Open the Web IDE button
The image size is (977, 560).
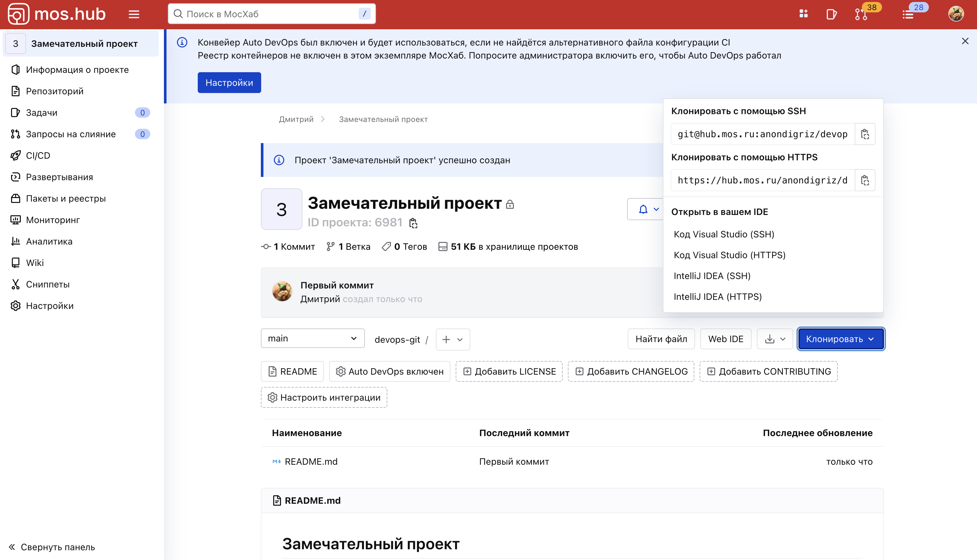pyautogui.click(x=726, y=339)
